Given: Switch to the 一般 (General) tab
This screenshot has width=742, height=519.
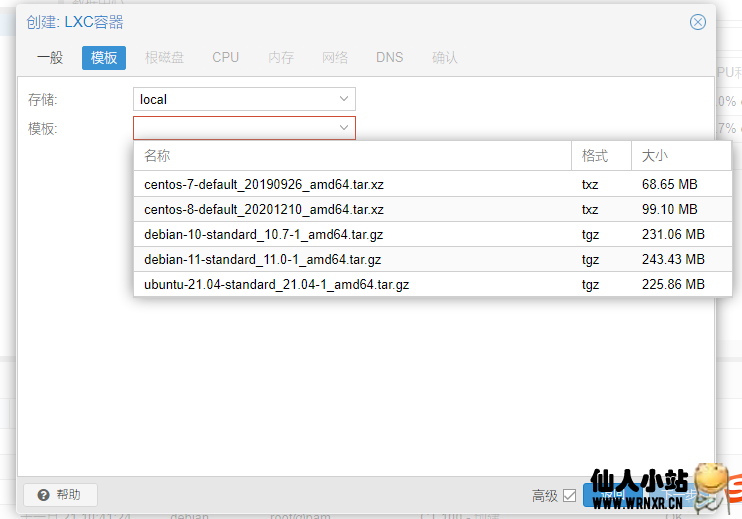Looking at the screenshot, I should click(x=50, y=57).
